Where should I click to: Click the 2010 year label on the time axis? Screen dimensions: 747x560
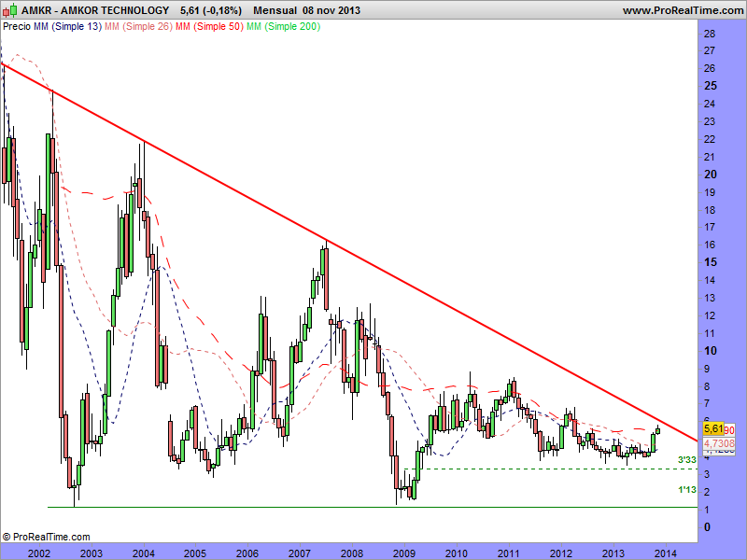[x=457, y=553]
